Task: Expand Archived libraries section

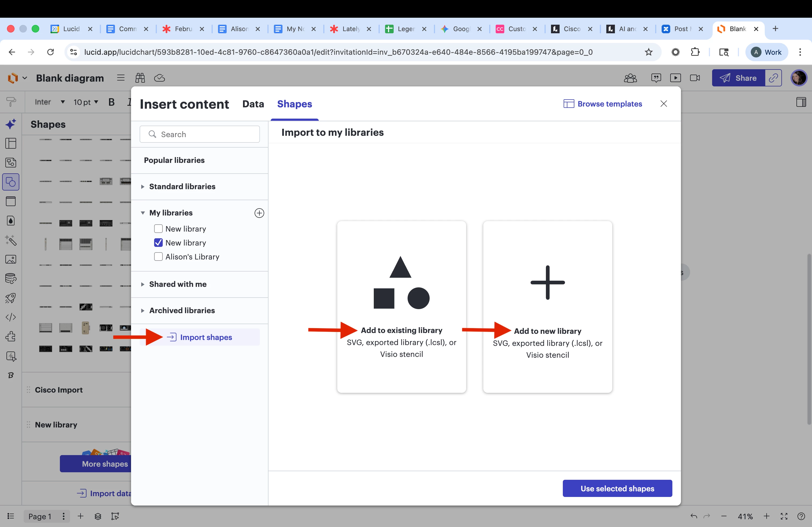Action: pos(182,310)
